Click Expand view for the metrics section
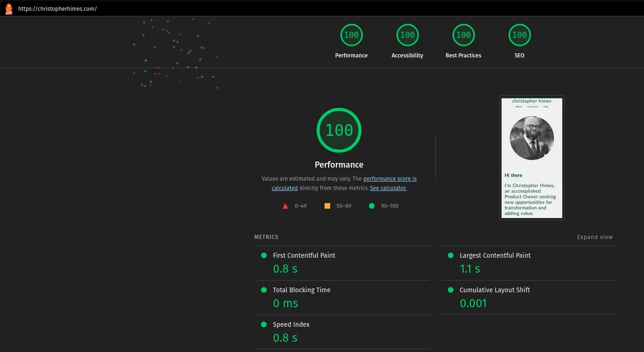The height and width of the screenshot is (352, 644). [x=594, y=237]
